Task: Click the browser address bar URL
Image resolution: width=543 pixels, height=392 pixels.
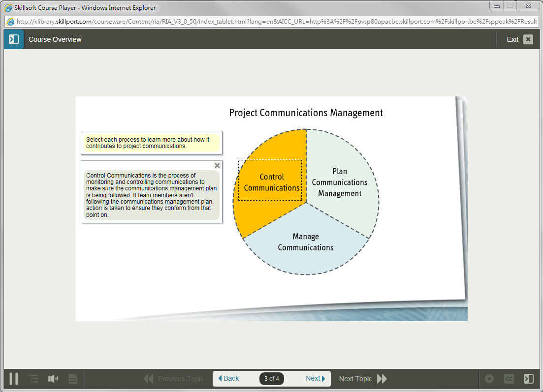Action: [x=276, y=22]
